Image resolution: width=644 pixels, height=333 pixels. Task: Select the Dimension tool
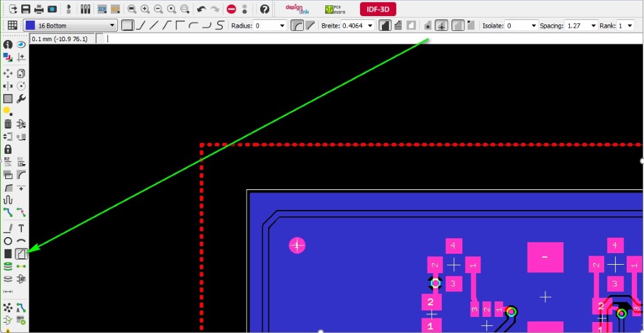click(x=8, y=291)
